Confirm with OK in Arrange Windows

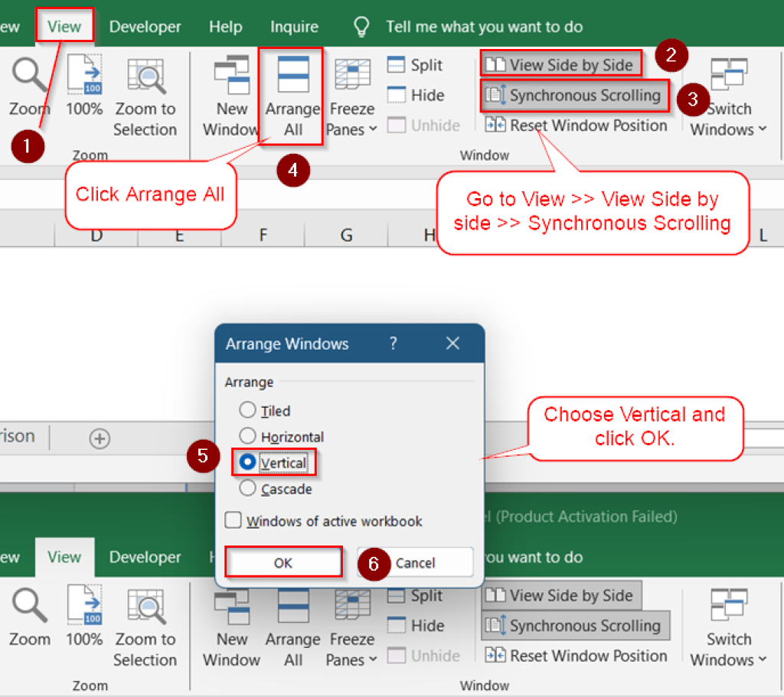point(283,562)
